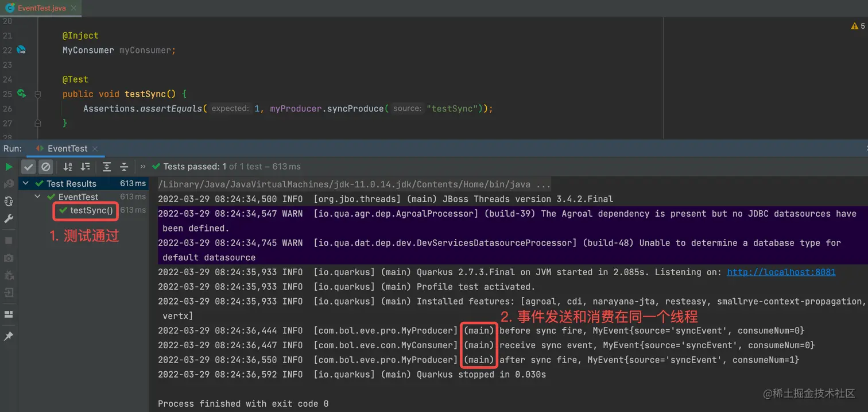Click the myConsumer field name
The width and height of the screenshot is (868, 412).
pos(145,50)
